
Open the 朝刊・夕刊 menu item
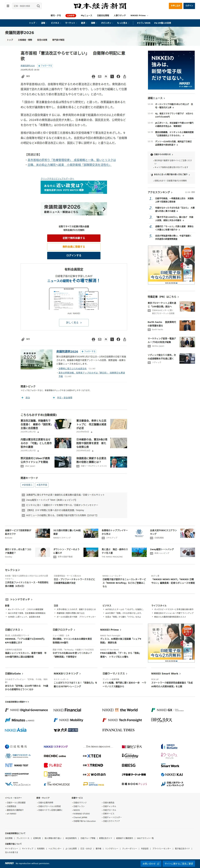tap(56, 16)
